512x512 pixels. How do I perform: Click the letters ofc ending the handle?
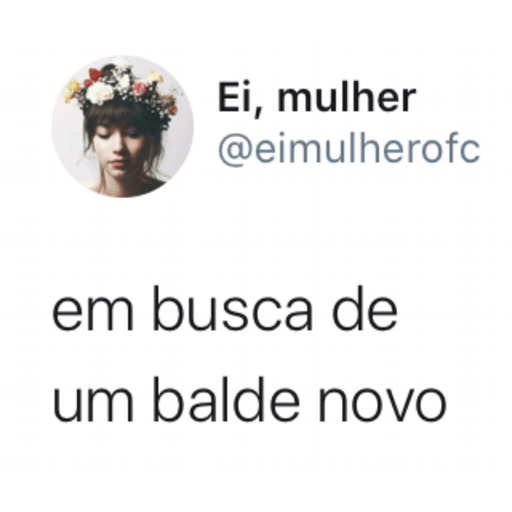click(449, 147)
